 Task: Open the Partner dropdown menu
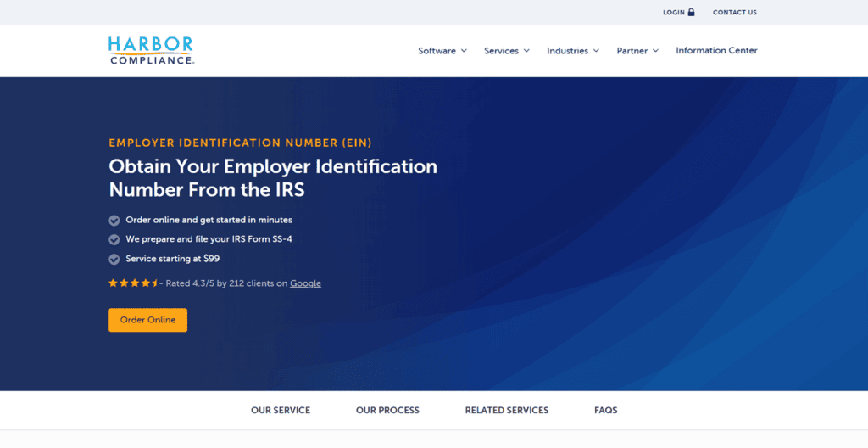637,50
